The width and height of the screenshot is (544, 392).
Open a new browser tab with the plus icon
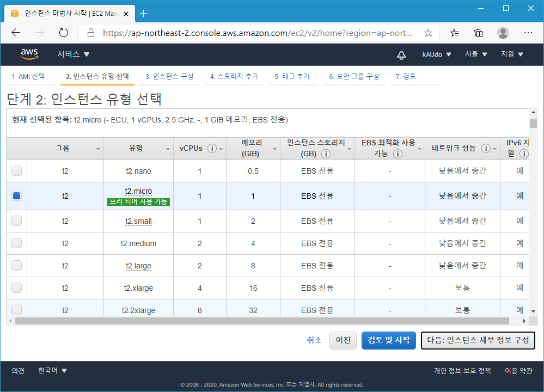pyautogui.click(x=143, y=14)
